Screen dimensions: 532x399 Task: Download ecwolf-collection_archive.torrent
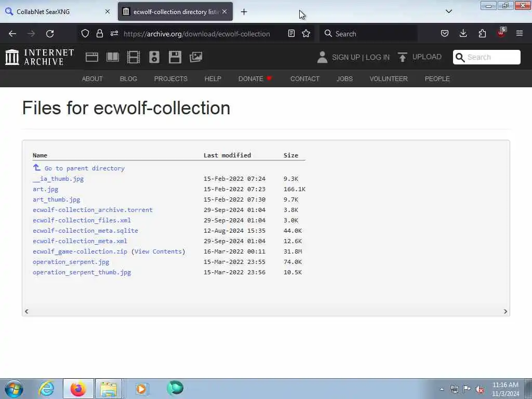(x=92, y=210)
